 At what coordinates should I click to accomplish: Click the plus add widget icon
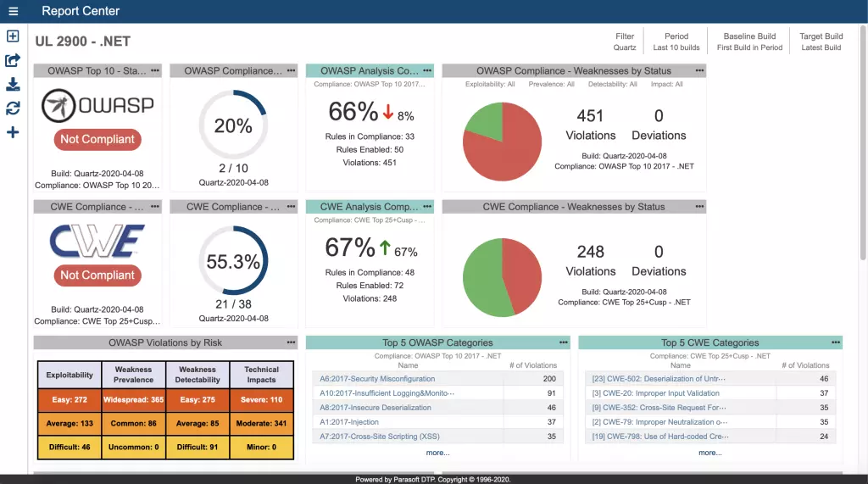(13, 132)
